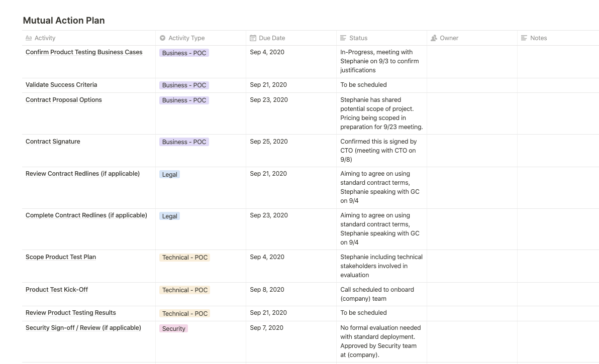
Task: Open the Due Date column header menu
Action: (x=272, y=38)
